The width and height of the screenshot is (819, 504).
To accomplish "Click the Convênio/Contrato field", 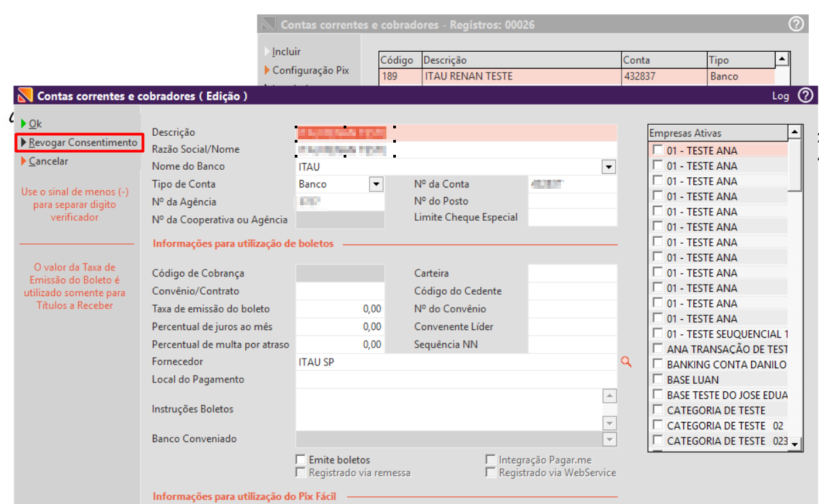I will (340, 291).
